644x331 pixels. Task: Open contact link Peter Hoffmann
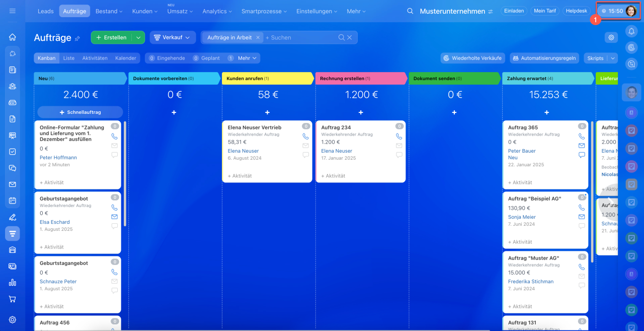pos(58,157)
